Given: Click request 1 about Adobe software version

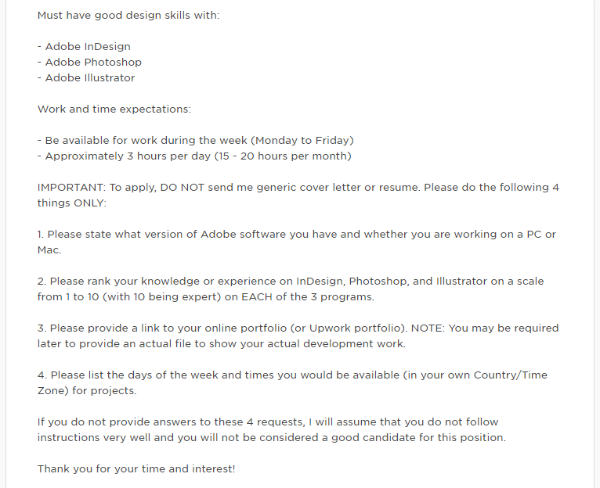Looking at the screenshot, I should click(x=297, y=234).
